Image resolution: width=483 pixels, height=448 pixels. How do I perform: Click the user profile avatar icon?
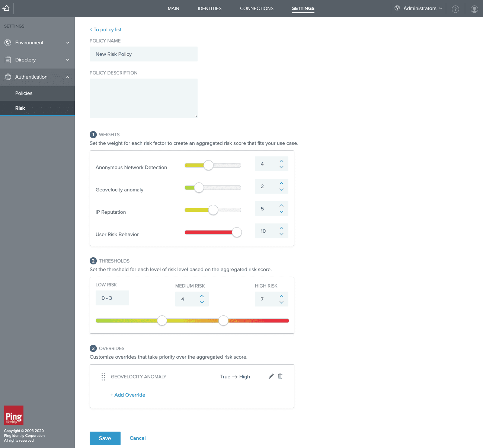tap(474, 9)
